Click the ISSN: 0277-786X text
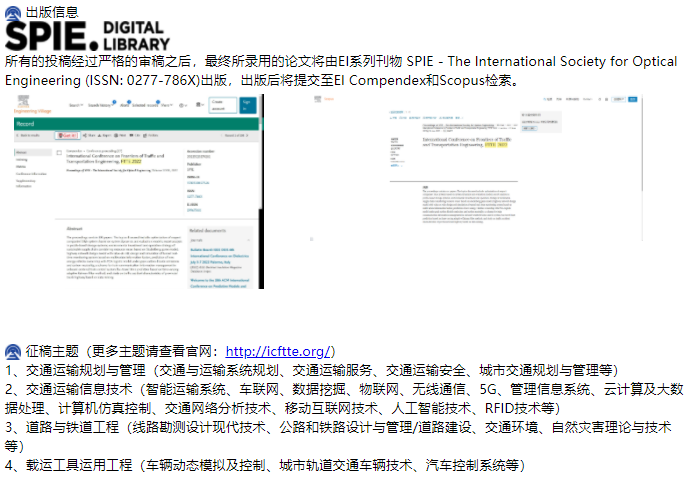This screenshot has width=696, height=485. 142,80
